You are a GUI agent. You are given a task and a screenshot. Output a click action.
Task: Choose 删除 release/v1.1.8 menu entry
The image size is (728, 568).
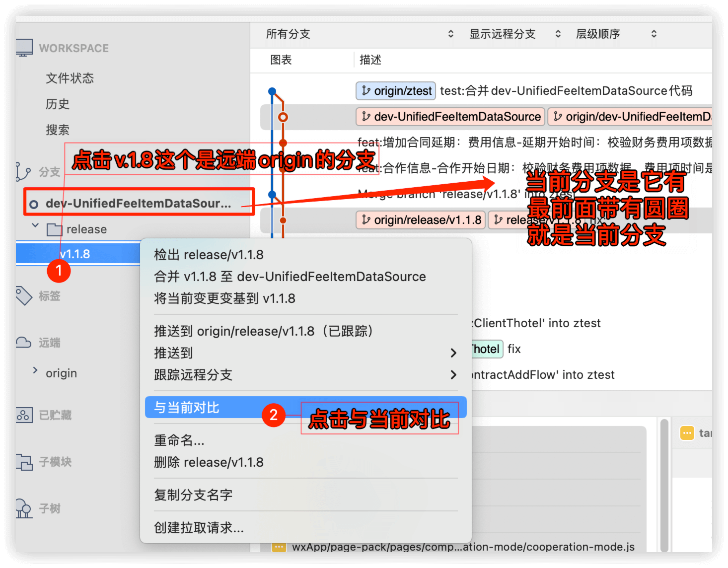coord(305,462)
